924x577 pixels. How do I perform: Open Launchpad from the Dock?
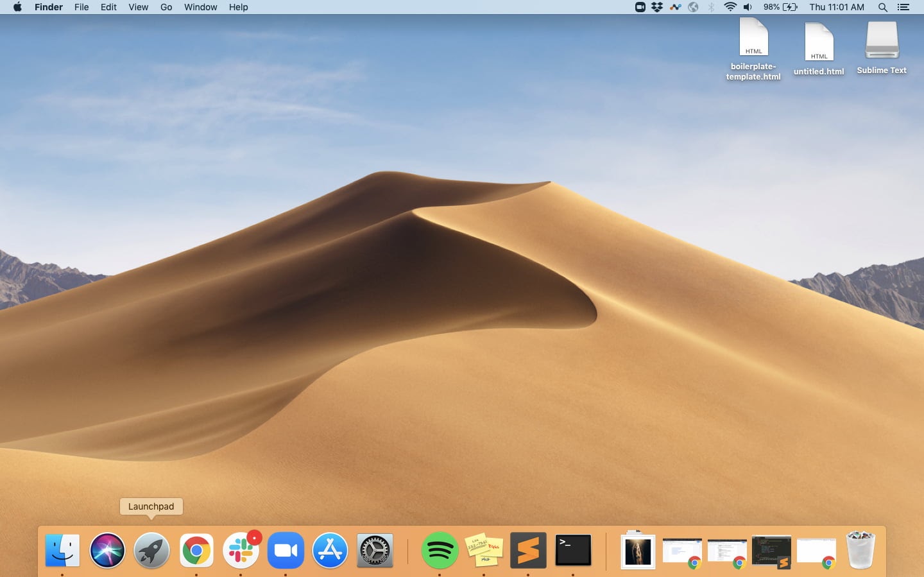151,550
